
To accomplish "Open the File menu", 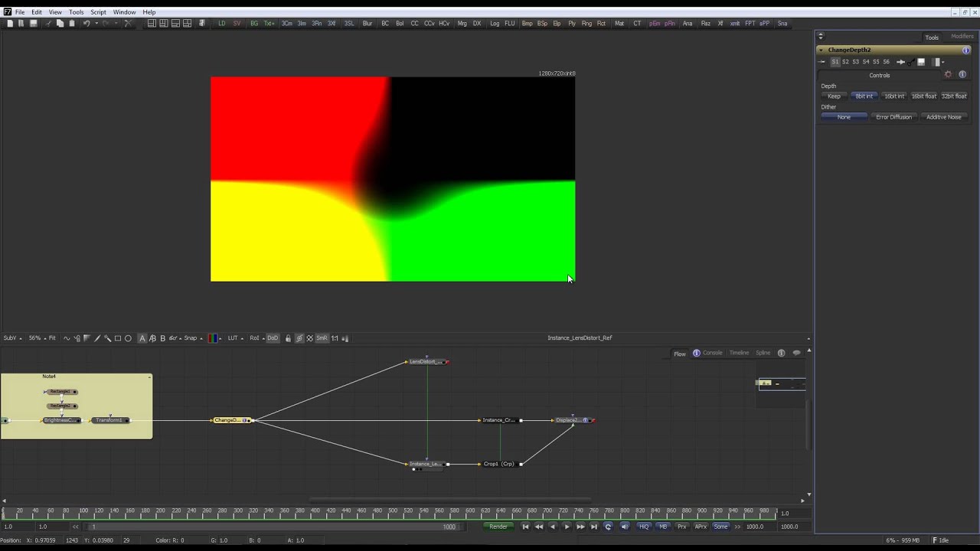I will (20, 12).
